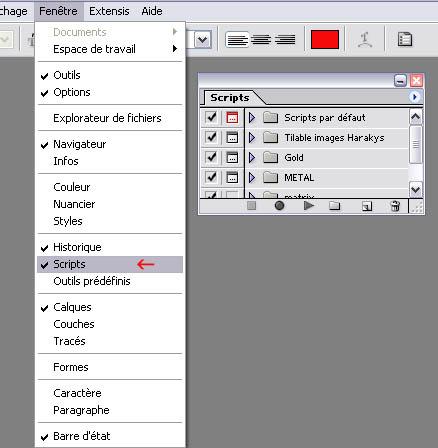Click the left align text icon

pos(237,40)
